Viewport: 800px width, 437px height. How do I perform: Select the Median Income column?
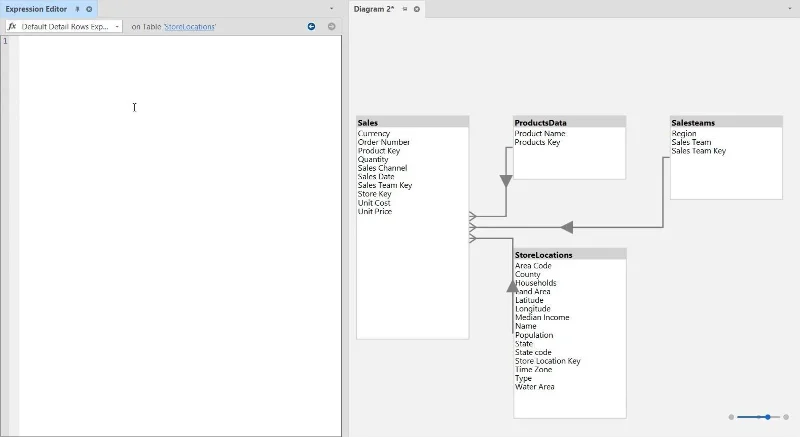(542, 318)
